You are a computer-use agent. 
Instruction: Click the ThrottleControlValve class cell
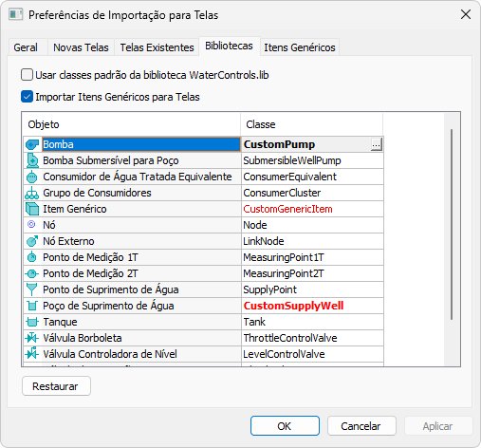point(312,338)
